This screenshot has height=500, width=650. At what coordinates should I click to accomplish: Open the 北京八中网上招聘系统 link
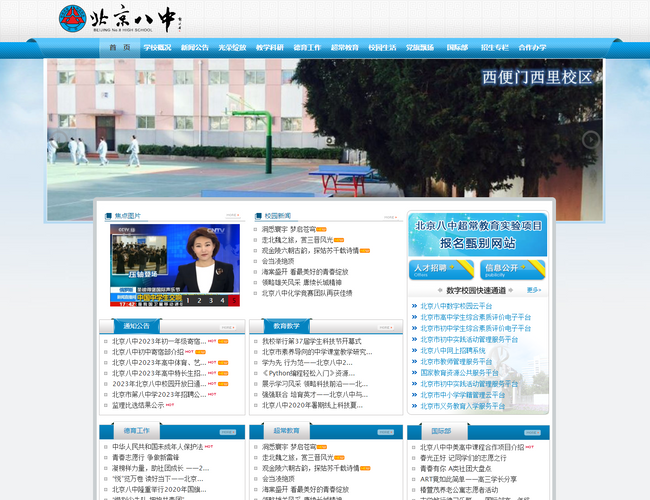(453, 351)
